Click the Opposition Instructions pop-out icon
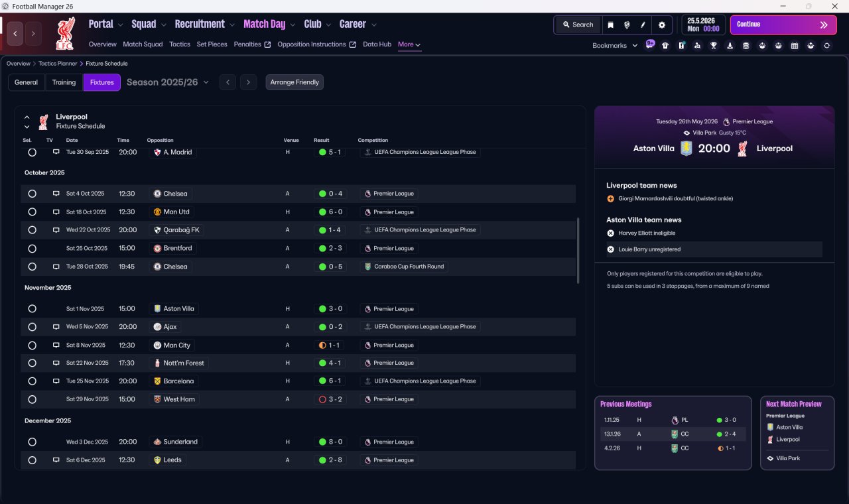 click(353, 44)
